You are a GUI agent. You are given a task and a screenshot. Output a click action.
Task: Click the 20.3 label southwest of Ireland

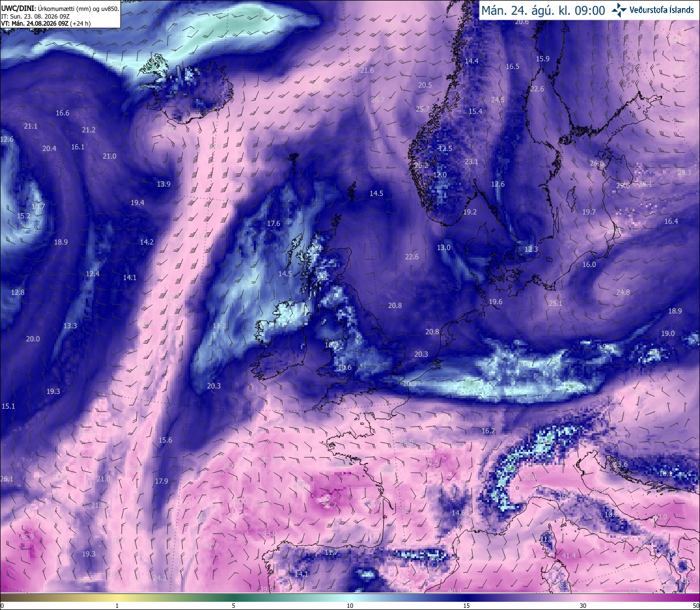214,386
